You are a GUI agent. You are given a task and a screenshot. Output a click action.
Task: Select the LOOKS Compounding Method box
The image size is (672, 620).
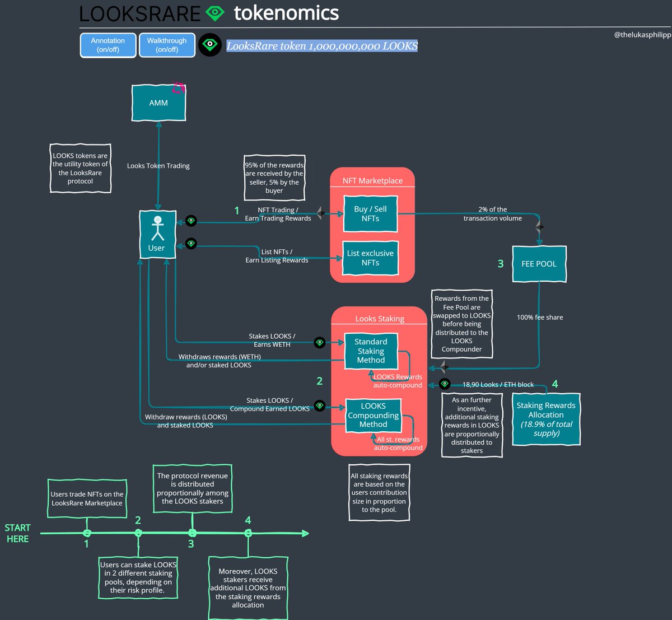(x=373, y=415)
